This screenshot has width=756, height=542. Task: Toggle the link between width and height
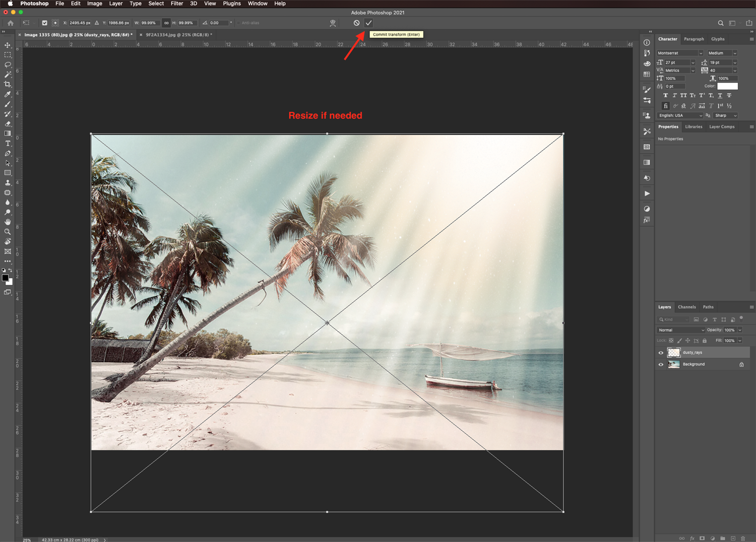click(166, 23)
